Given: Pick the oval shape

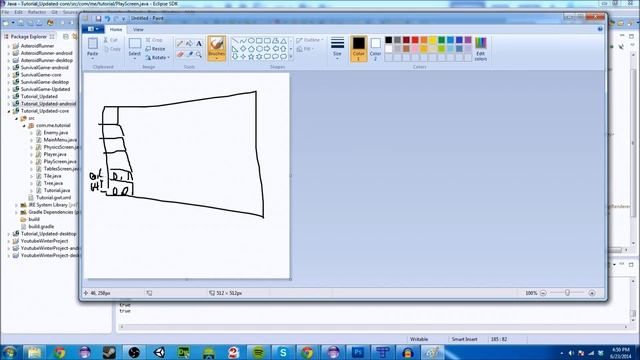Looking at the screenshot, I should [251, 41].
